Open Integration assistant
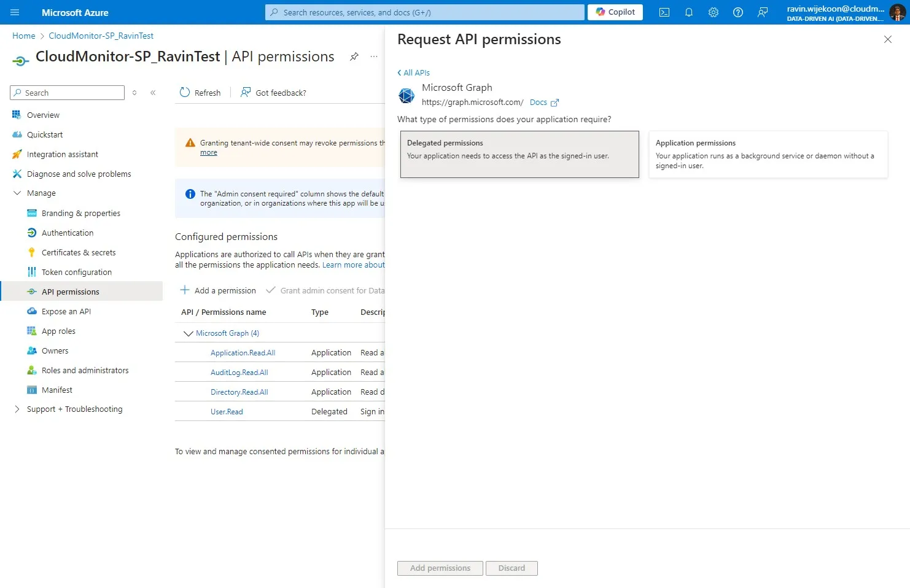The image size is (910, 588). [63, 154]
